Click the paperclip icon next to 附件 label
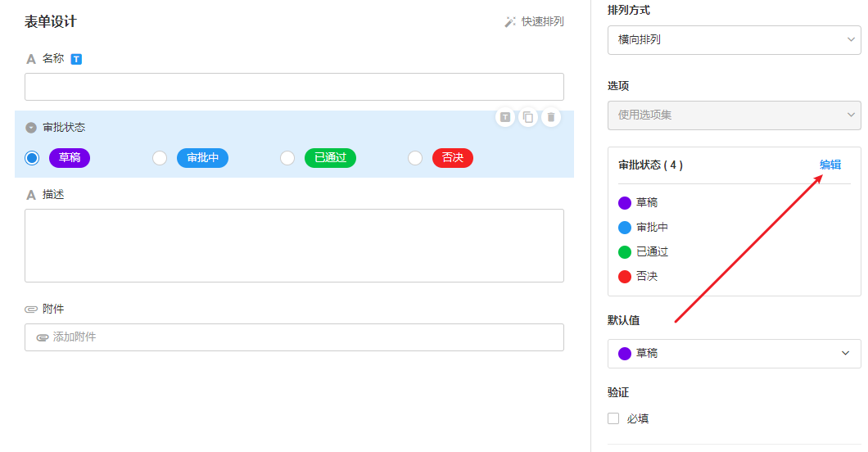This screenshot has height=452, width=868. coord(31,310)
